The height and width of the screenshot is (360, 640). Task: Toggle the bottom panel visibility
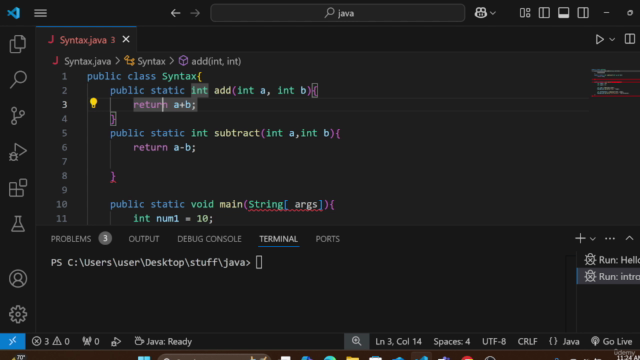point(564,13)
